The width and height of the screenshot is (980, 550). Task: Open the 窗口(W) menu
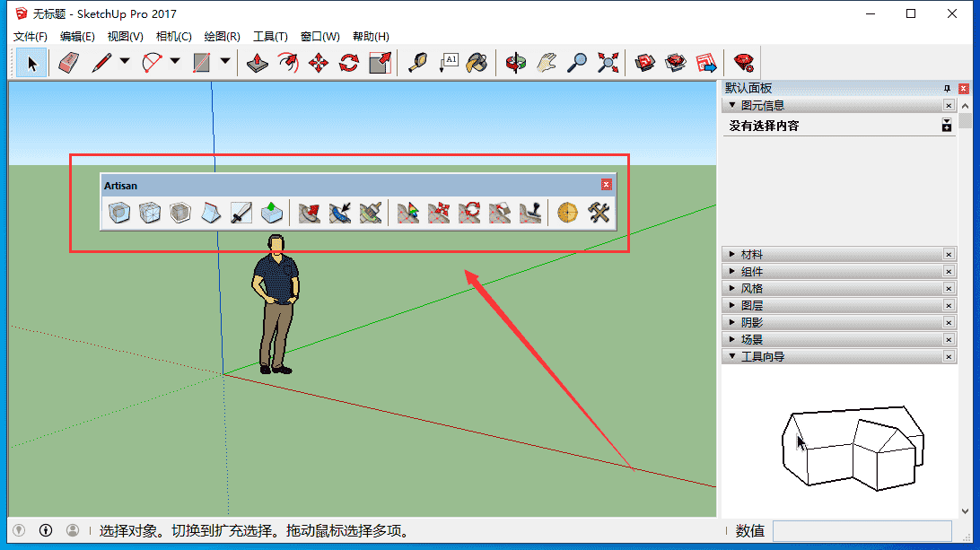click(320, 36)
